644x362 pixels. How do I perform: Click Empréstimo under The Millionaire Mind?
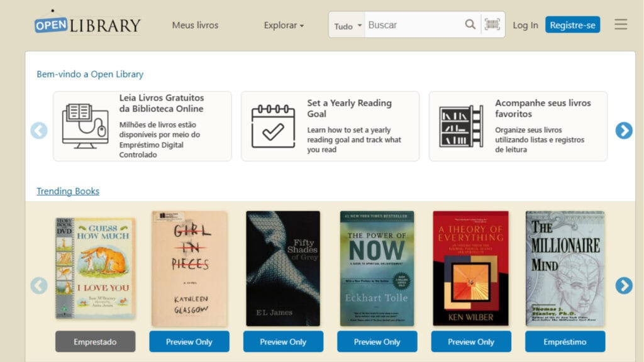pyautogui.click(x=565, y=341)
